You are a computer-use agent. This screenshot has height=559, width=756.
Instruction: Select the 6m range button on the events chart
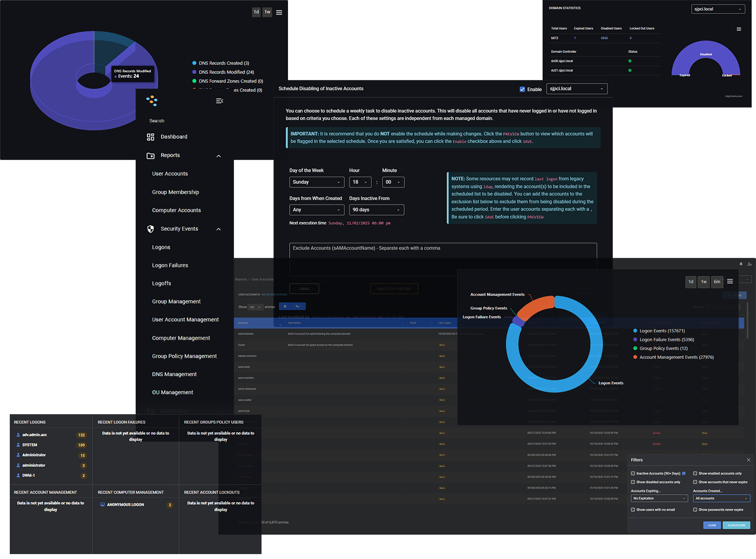717,282
